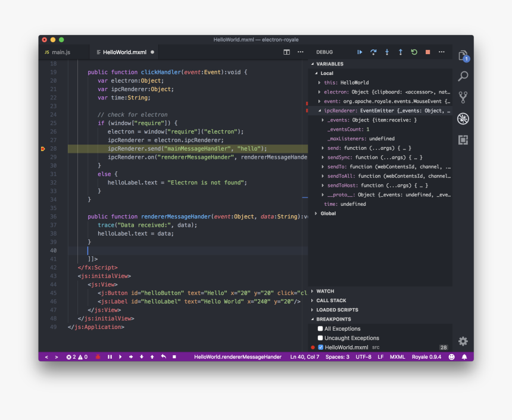512x420 pixels.
Task: Split the editor with split icon
Action: click(x=287, y=52)
